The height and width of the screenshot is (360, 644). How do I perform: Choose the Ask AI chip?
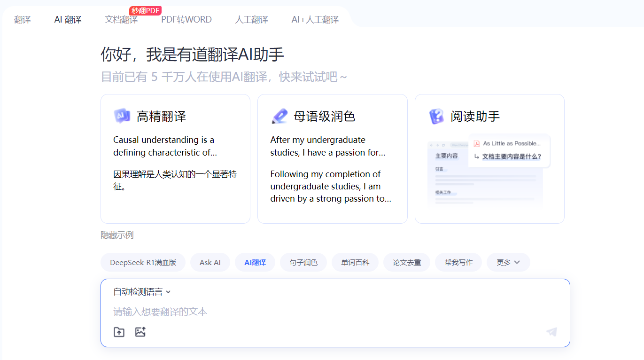pos(210,262)
